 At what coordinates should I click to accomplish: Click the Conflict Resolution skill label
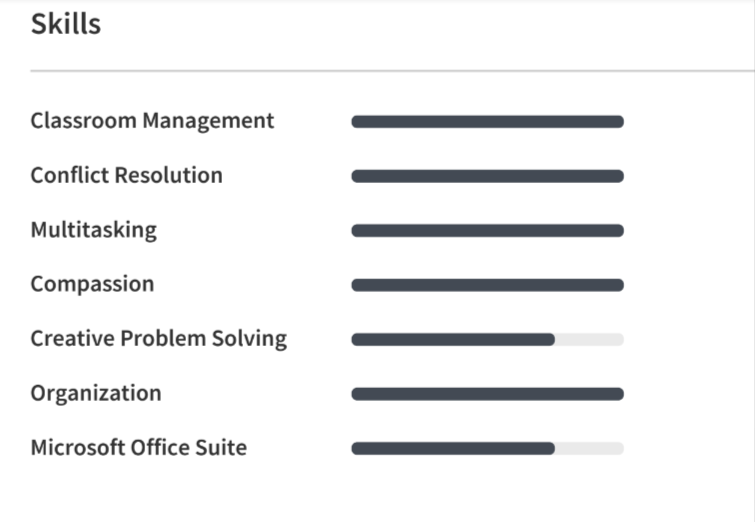(x=127, y=175)
